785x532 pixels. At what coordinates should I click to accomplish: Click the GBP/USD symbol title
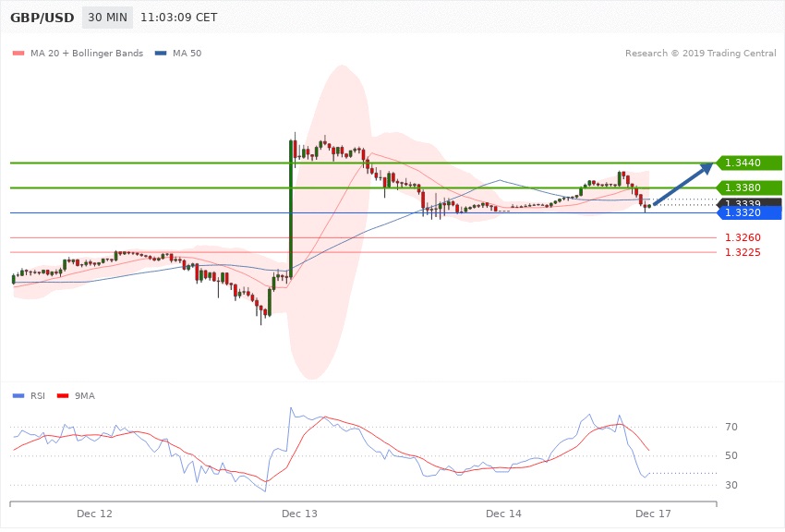(x=42, y=18)
